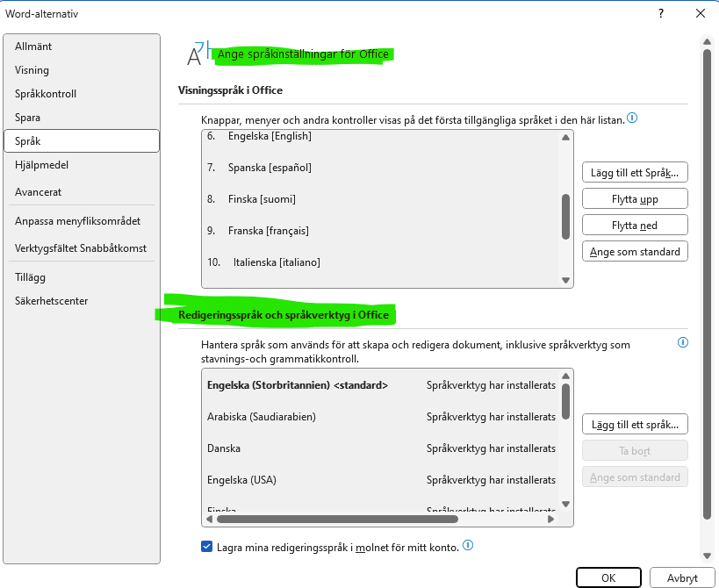The width and height of the screenshot is (719, 588).
Task: Click display language list scroll-down arrow
Action: click(x=565, y=280)
